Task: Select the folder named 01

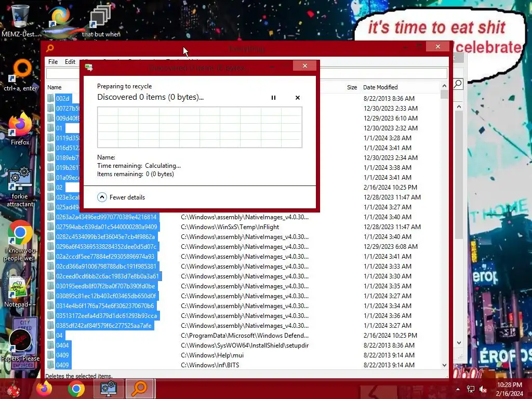Action: coord(59,128)
